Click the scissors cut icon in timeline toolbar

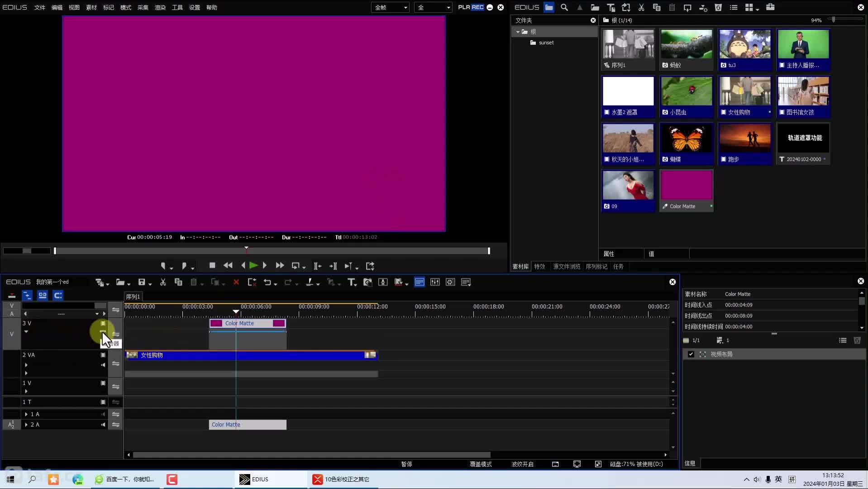(x=163, y=282)
